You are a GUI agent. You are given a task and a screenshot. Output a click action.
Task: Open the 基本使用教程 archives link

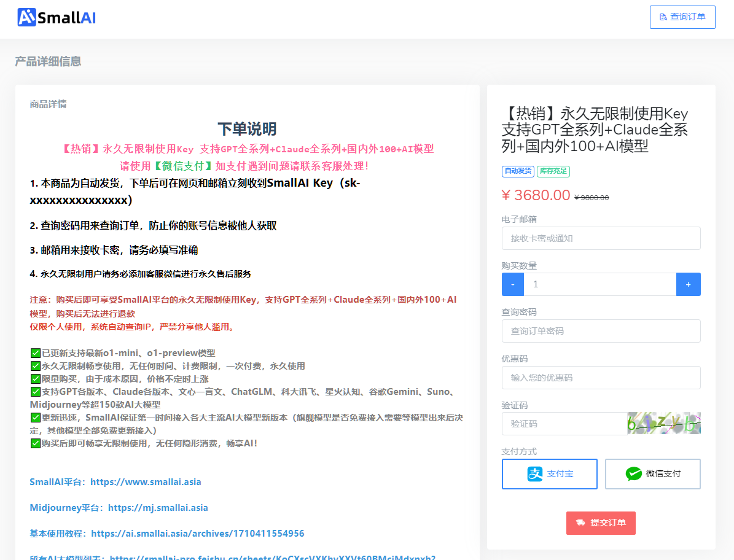pos(198,534)
